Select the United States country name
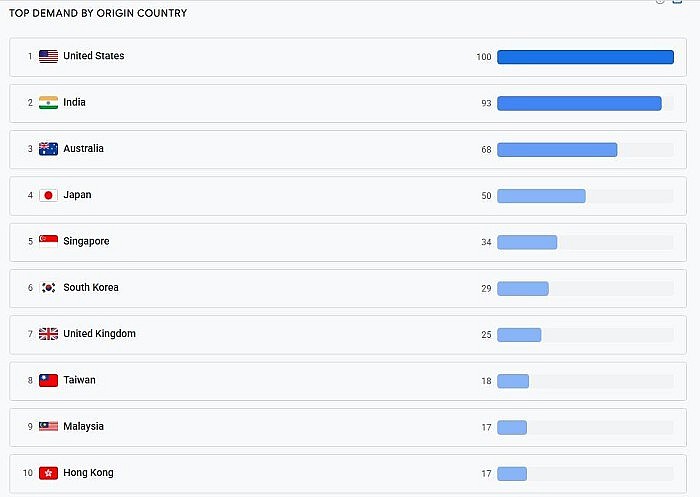This screenshot has height=497, width=700. click(94, 56)
